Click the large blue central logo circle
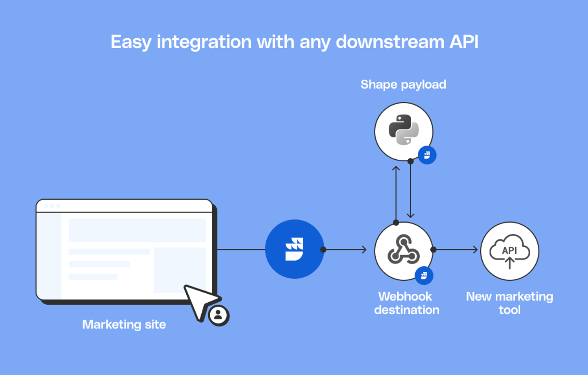The width and height of the screenshot is (588, 375). pyautogui.click(x=294, y=249)
